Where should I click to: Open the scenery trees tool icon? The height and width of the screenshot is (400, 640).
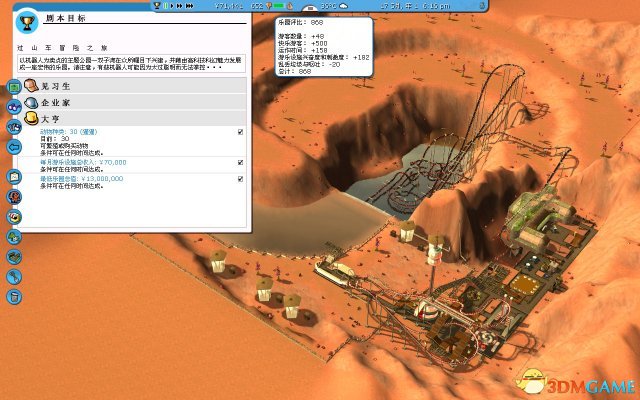pyautogui.click(x=15, y=237)
